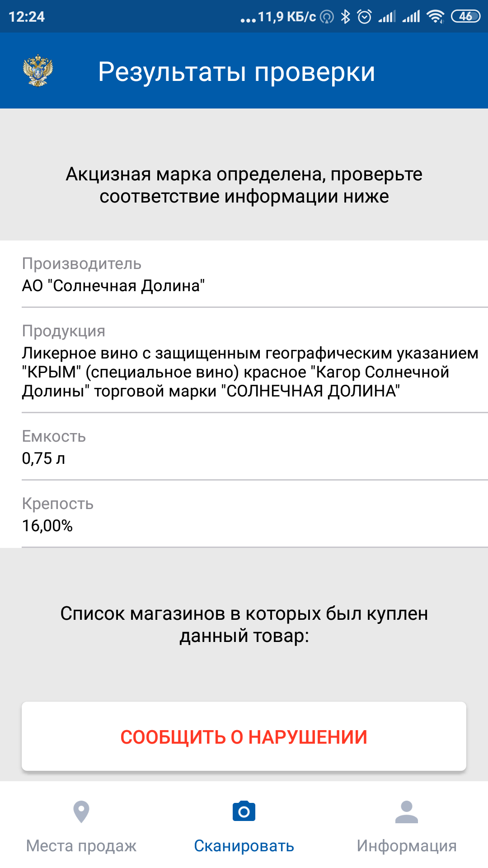Tap the camera scan icon
This screenshot has height=868, width=488.
coord(244,811)
